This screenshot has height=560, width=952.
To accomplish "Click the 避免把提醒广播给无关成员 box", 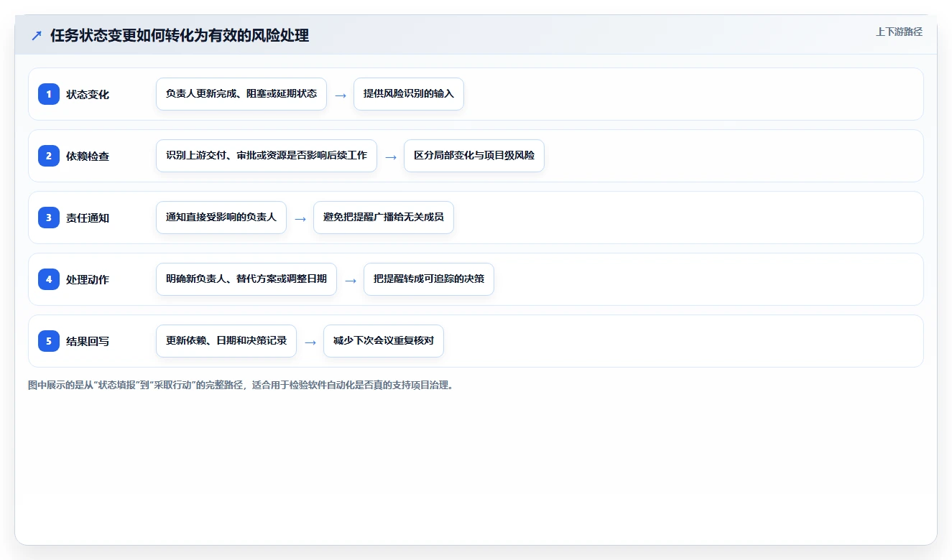I will (384, 218).
